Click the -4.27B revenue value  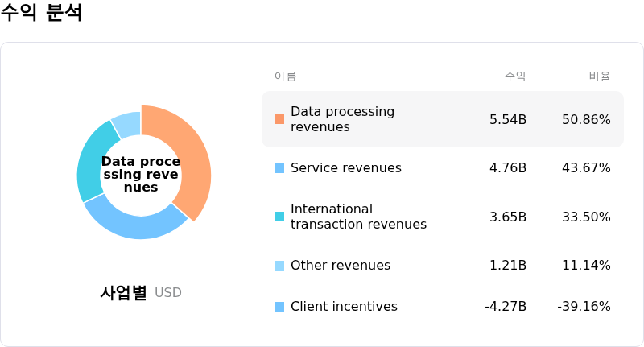point(506,307)
